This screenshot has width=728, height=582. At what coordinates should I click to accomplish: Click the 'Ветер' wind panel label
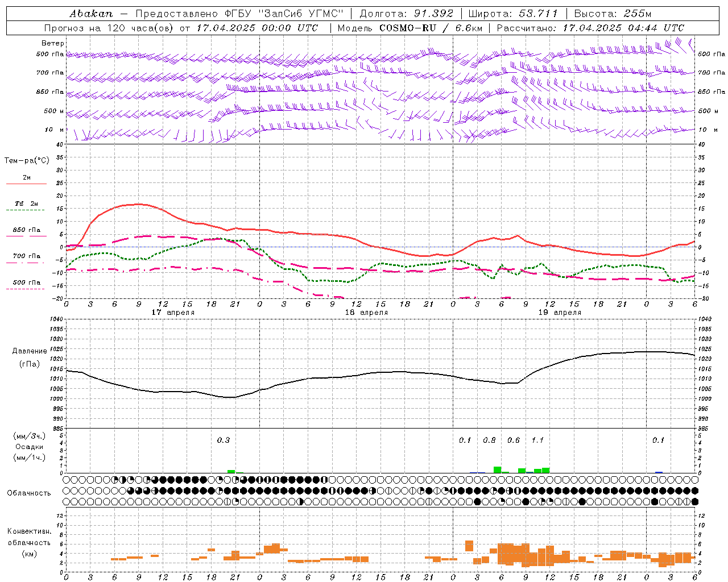coord(53,43)
